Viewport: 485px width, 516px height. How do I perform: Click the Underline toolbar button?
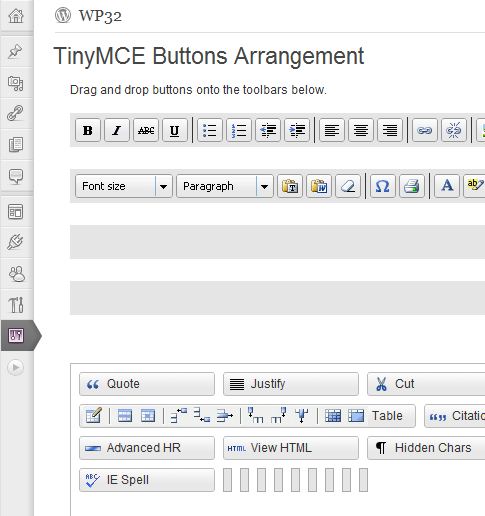point(175,130)
